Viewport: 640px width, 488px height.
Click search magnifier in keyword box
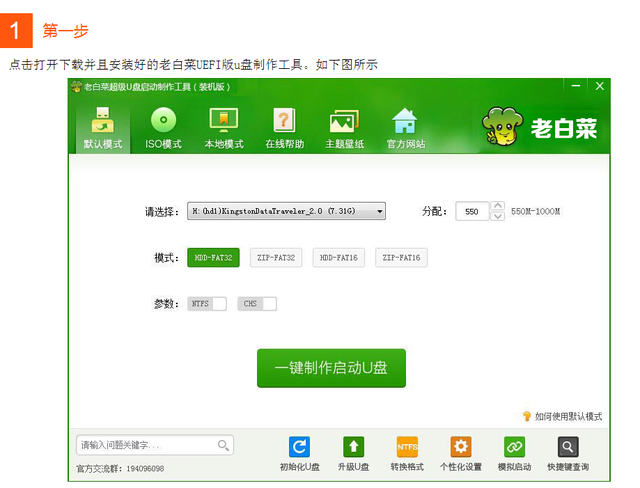(223, 445)
